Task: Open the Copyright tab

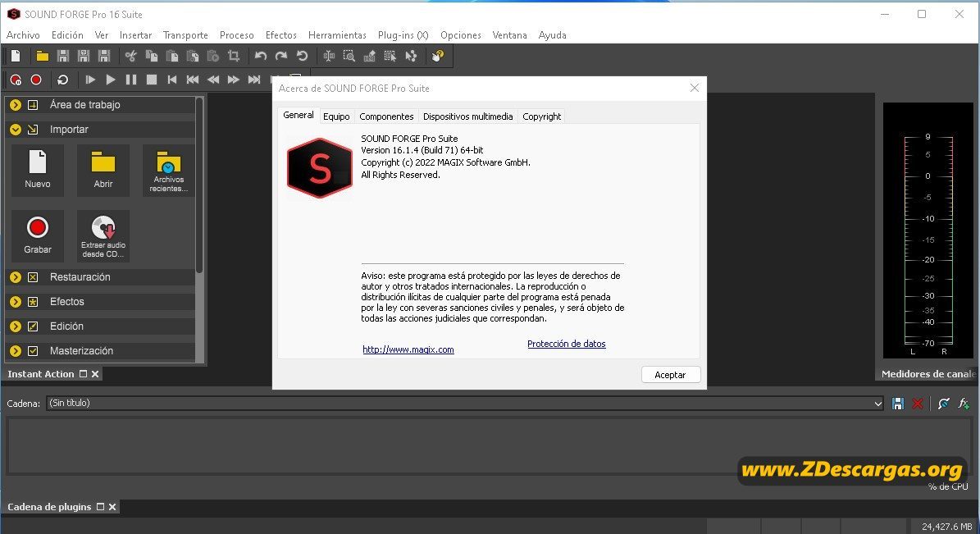Action: (541, 116)
